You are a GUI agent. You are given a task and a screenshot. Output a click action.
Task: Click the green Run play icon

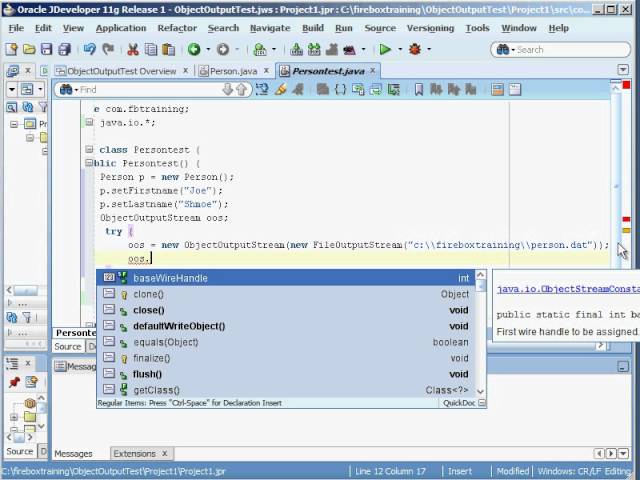coord(385,49)
